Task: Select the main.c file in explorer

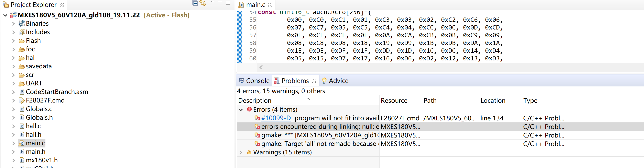Action: tap(35, 143)
